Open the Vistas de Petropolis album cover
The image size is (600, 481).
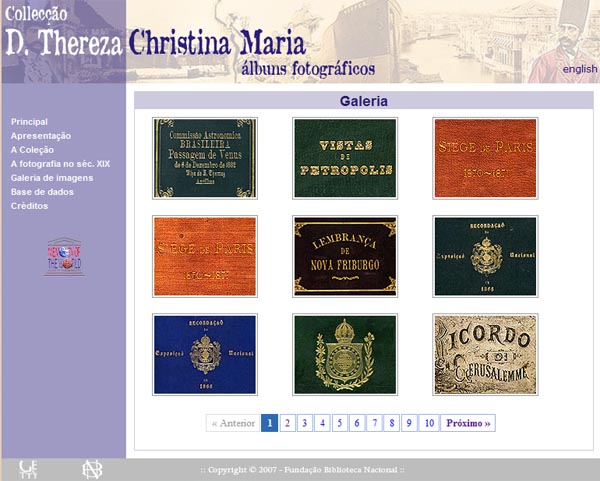[x=345, y=158]
